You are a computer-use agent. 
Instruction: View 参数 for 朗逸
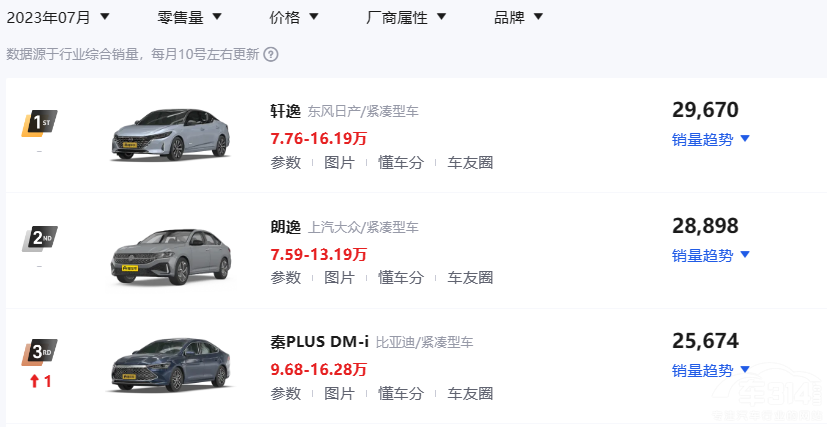click(x=285, y=277)
